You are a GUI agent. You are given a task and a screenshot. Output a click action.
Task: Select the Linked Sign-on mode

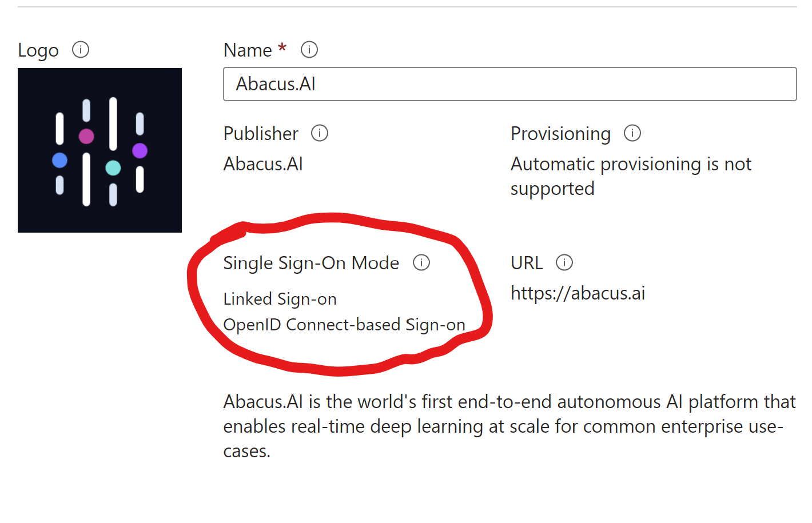tap(280, 298)
